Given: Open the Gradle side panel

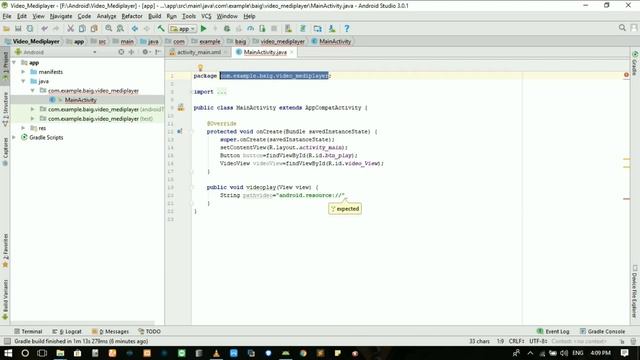Looking at the screenshot, I should click(635, 63).
